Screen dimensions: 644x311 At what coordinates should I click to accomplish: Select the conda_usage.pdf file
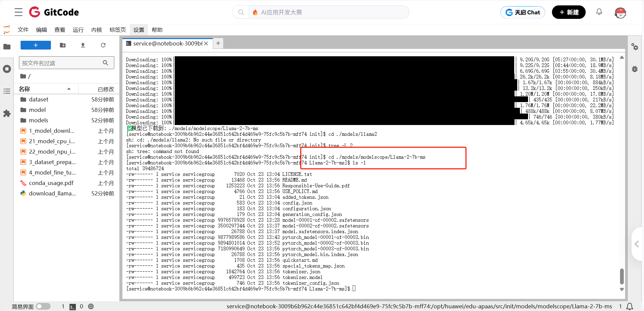(67, 183)
